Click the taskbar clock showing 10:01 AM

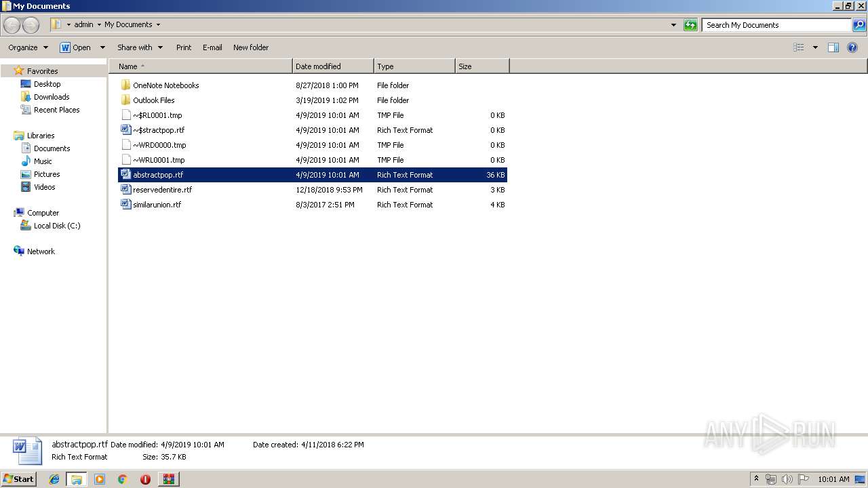[833, 479]
